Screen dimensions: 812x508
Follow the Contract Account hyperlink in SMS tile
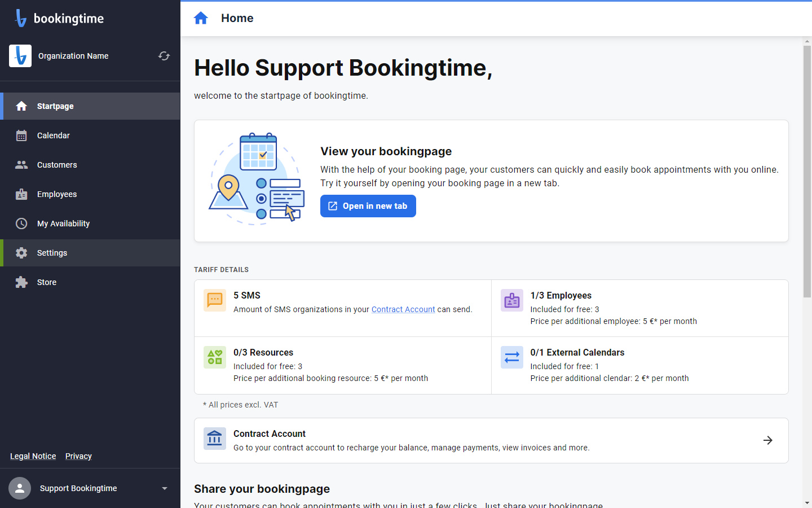[x=403, y=309]
